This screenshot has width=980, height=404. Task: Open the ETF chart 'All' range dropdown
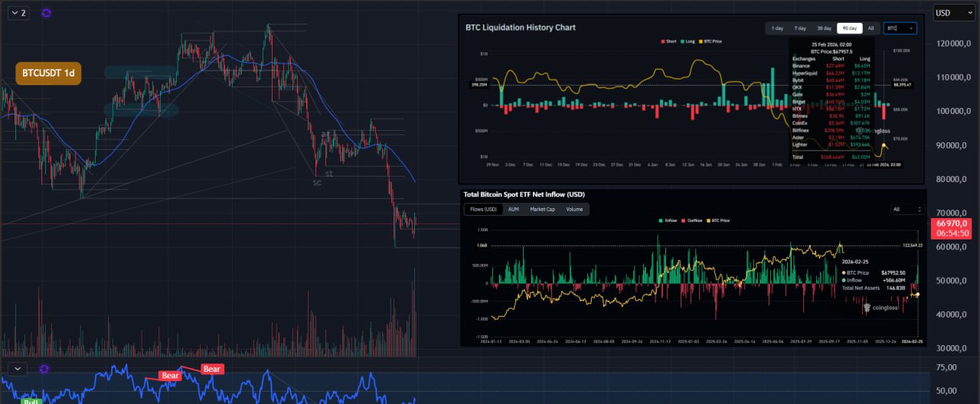click(908, 209)
